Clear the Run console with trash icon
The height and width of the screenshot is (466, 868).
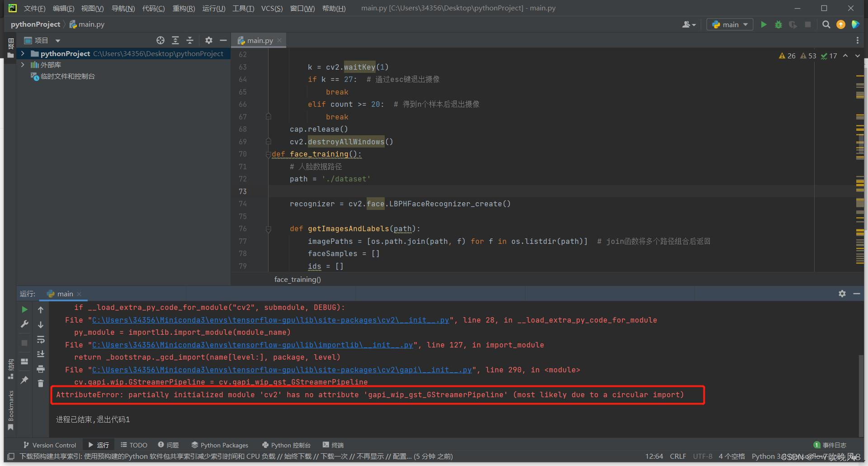coord(41,383)
